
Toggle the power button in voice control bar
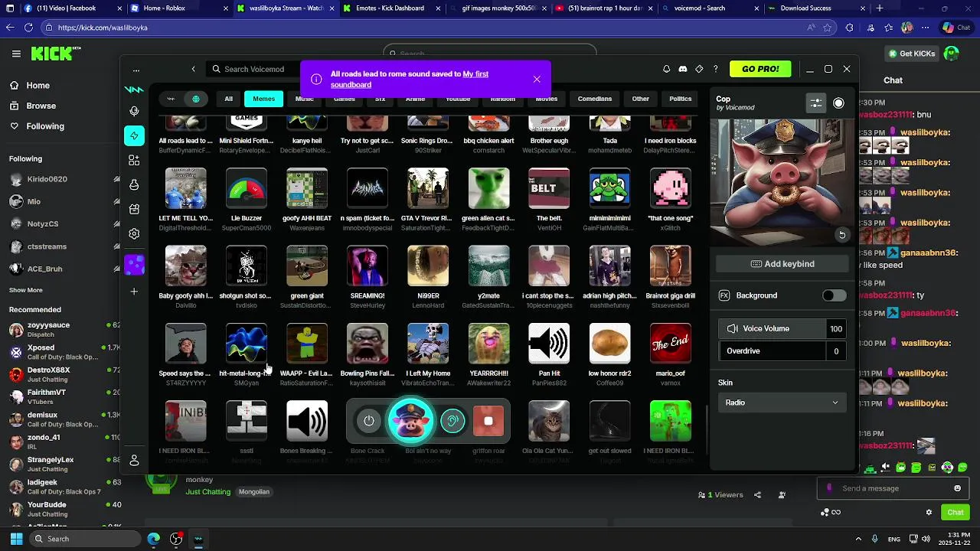[x=369, y=421]
